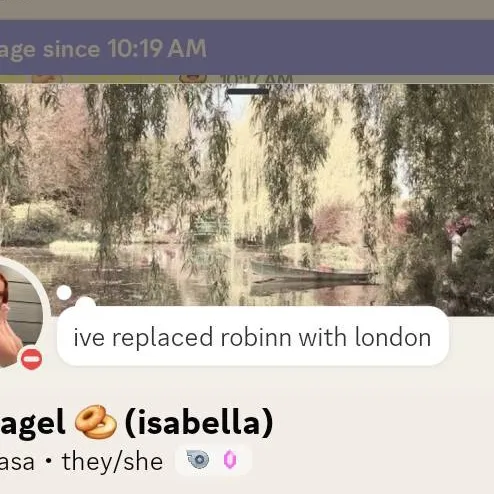The height and width of the screenshot is (494, 494).
Task: Tap the red Do Not Disturb status indicator
Action: (x=32, y=359)
